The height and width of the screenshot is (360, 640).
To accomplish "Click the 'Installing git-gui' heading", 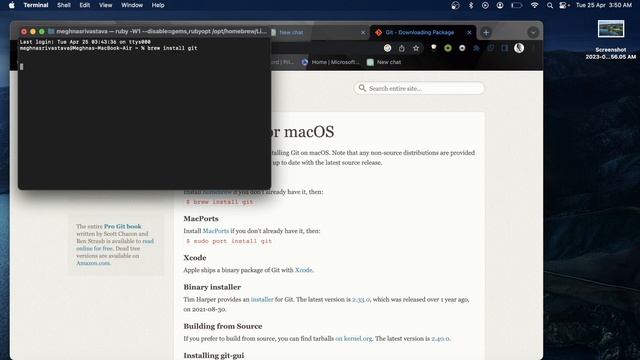I will point(214,356).
